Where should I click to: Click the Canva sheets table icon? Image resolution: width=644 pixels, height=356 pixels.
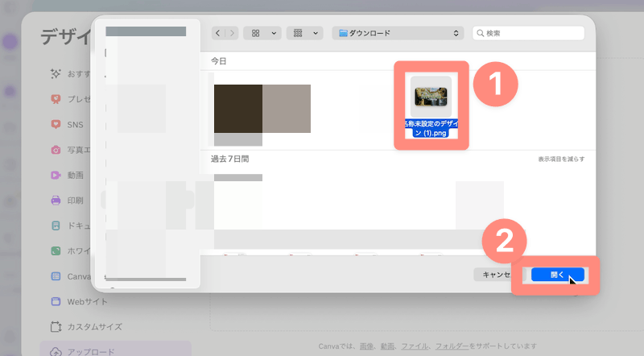pyautogui.click(x=56, y=276)
